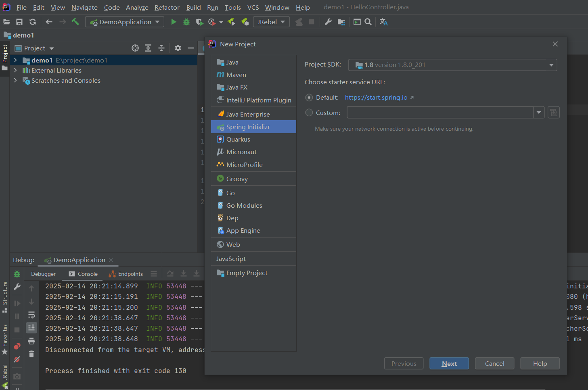Click the Debug bug icon in toolbar
588x390 pixels.
186,22
